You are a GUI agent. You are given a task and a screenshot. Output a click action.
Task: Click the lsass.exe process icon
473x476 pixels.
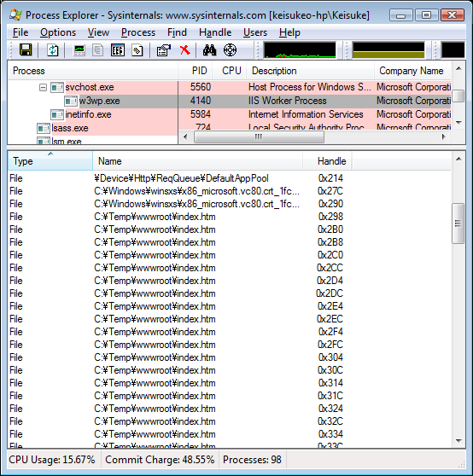point(44,129)
